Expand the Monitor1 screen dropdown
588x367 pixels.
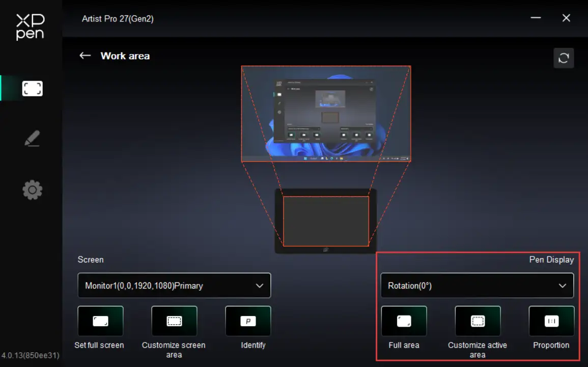point(174,285)
